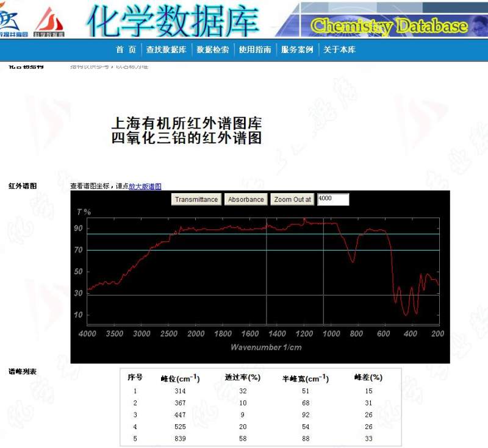Click the 半峰宽(cm-1) column header

click(306, 378)
